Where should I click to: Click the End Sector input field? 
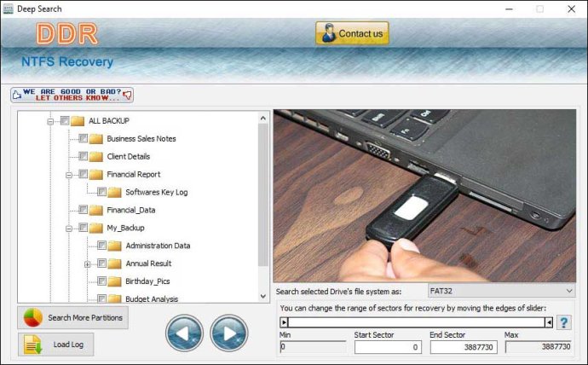pos(464,347)
